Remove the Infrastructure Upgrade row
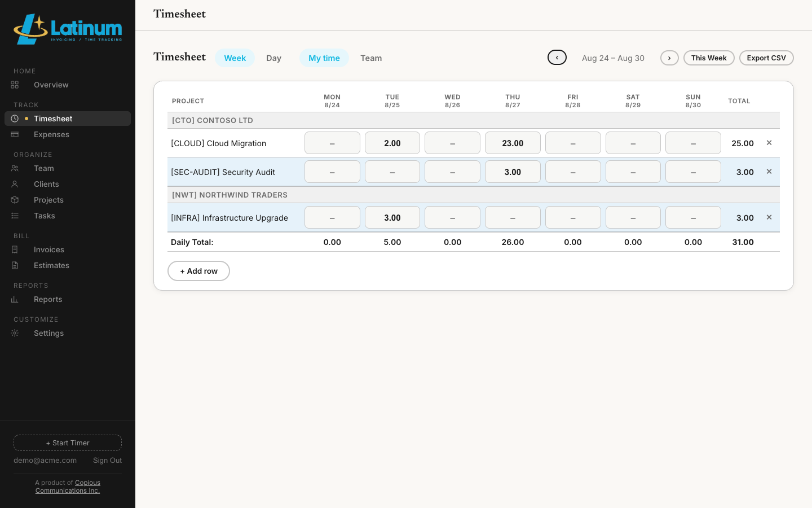The height and width of the screenshot is (508, 812). point(769,217)
